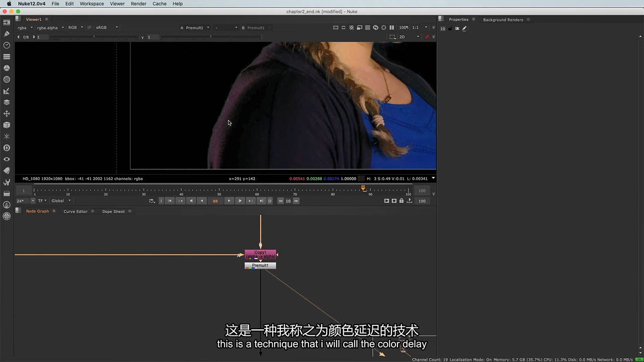Toggle the scanline render lines icon

[367, 28]
